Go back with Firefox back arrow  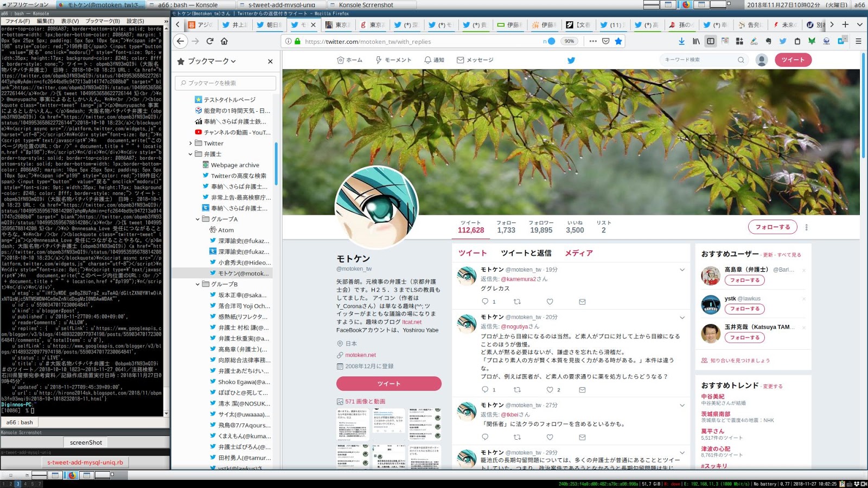(x=181, y=41)
